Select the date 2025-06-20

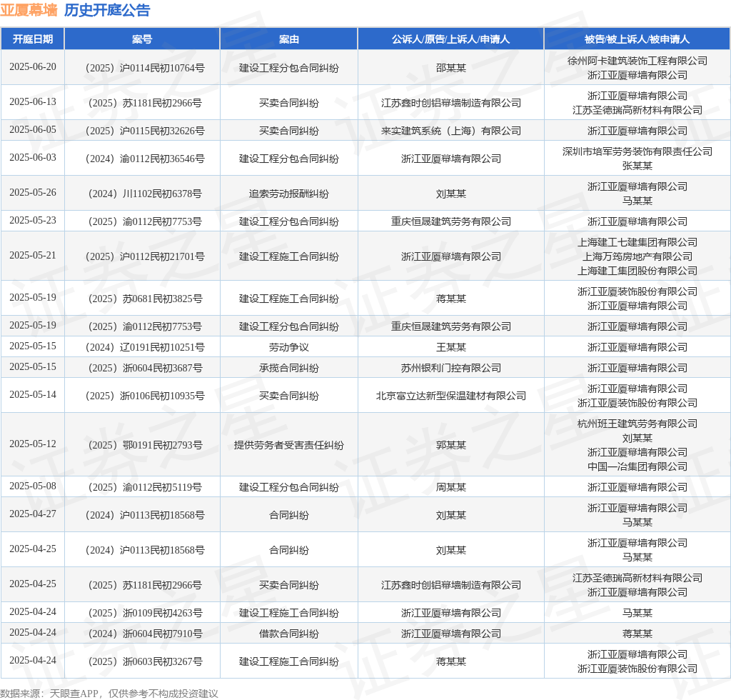pos(33,66)
